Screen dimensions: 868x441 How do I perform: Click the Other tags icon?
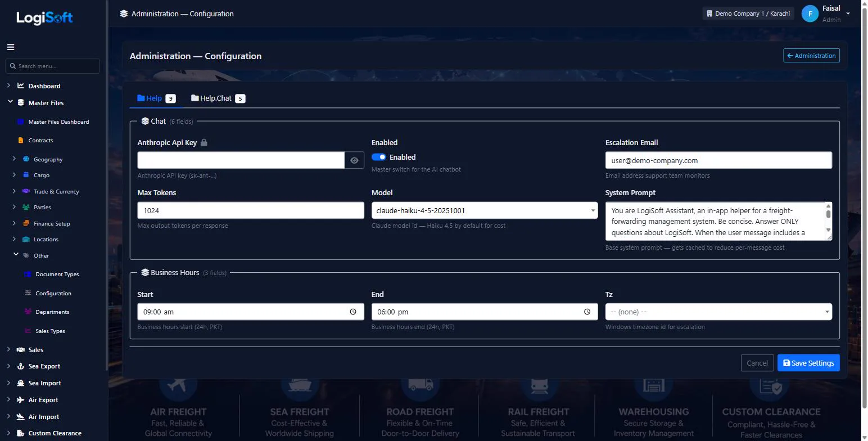pyautogui.click(x=26, y=255)
